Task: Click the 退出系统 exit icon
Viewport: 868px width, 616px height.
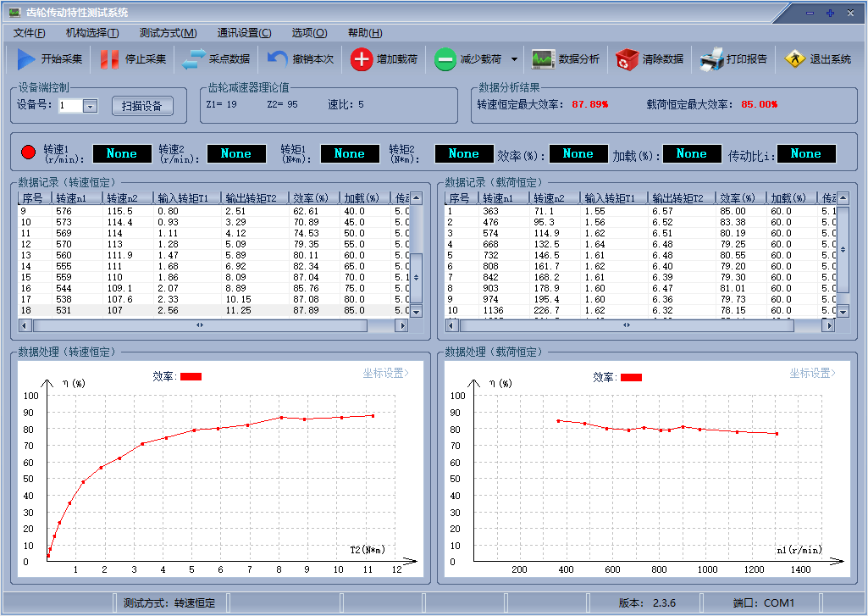Action: [794, 59]
